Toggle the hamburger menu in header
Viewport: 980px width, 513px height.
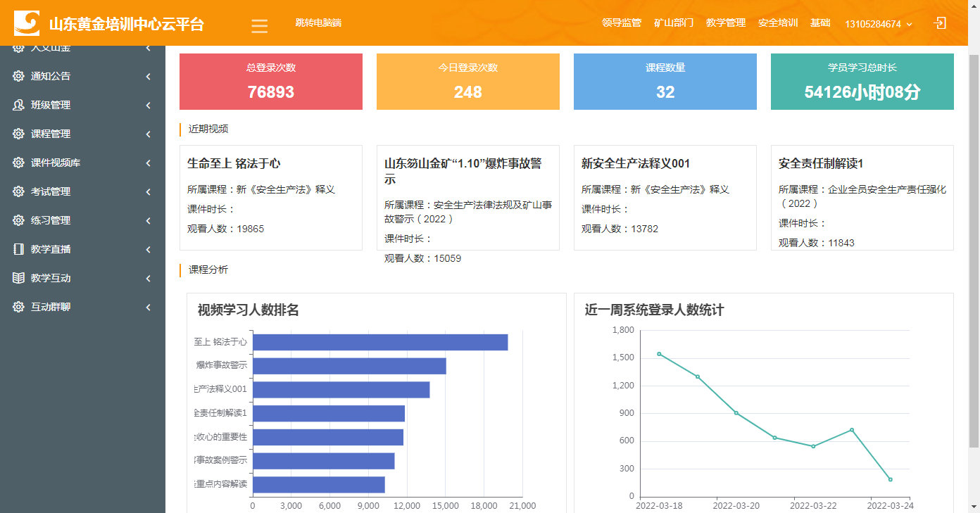(x=259, y=25)
